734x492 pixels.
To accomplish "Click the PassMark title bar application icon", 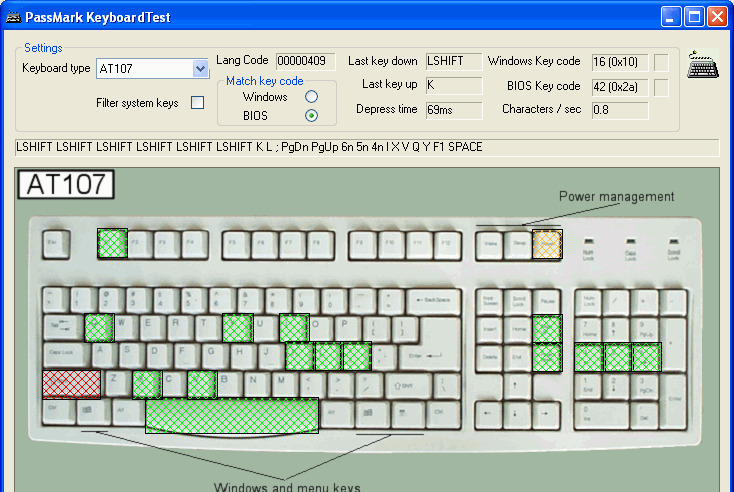I will tap(13, 17).
